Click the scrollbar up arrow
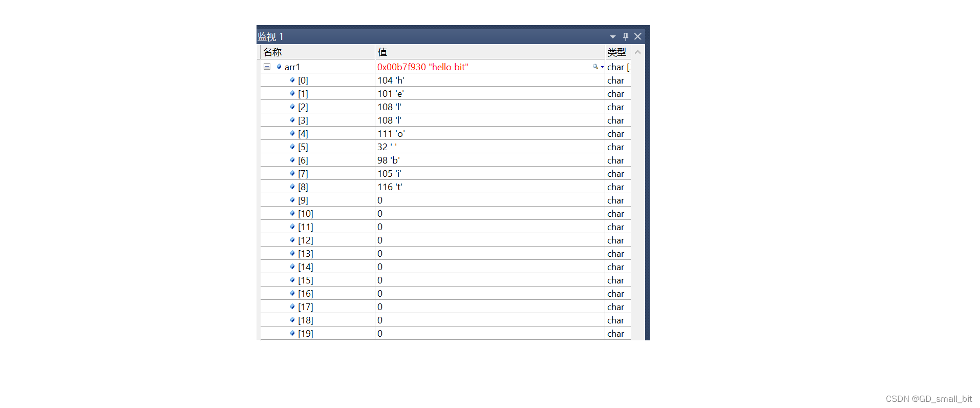The width and height of the screenshot is (980, 408). pos(638,52)
